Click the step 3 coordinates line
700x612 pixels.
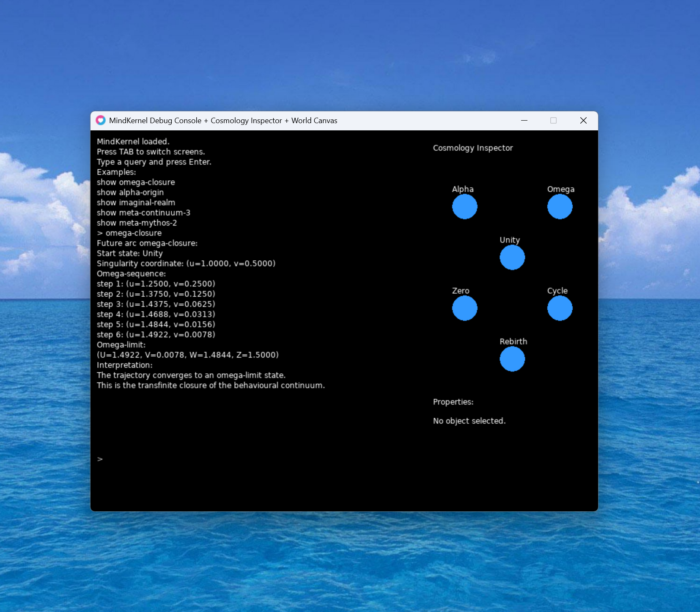[x=156, y=304]
